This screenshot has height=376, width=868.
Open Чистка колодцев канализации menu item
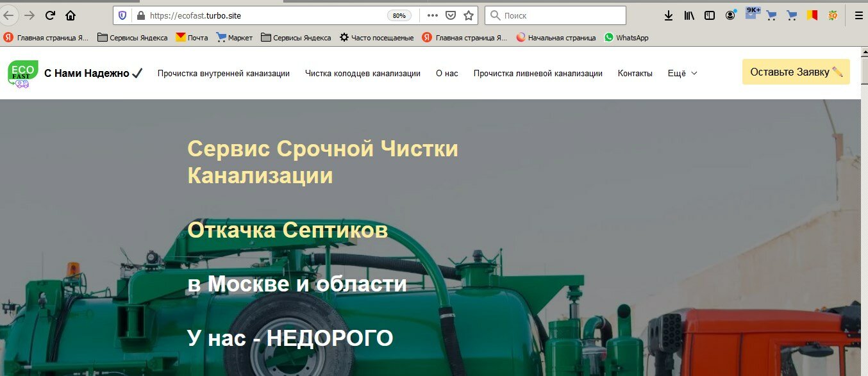[363, 74]
